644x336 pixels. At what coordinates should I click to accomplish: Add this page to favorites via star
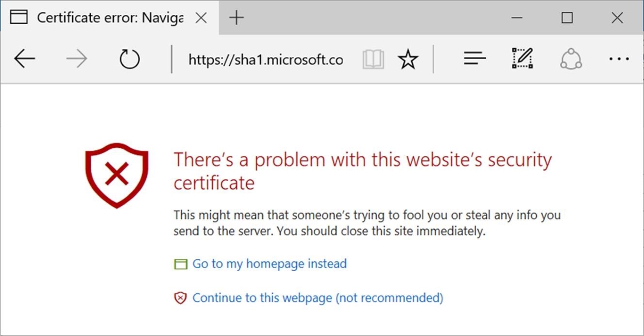pos(408,59)
